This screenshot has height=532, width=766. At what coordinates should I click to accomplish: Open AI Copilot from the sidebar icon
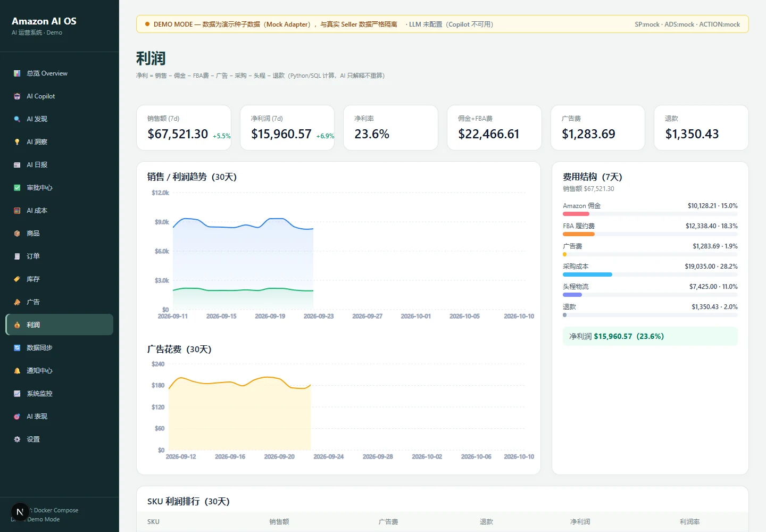(17, 96)
